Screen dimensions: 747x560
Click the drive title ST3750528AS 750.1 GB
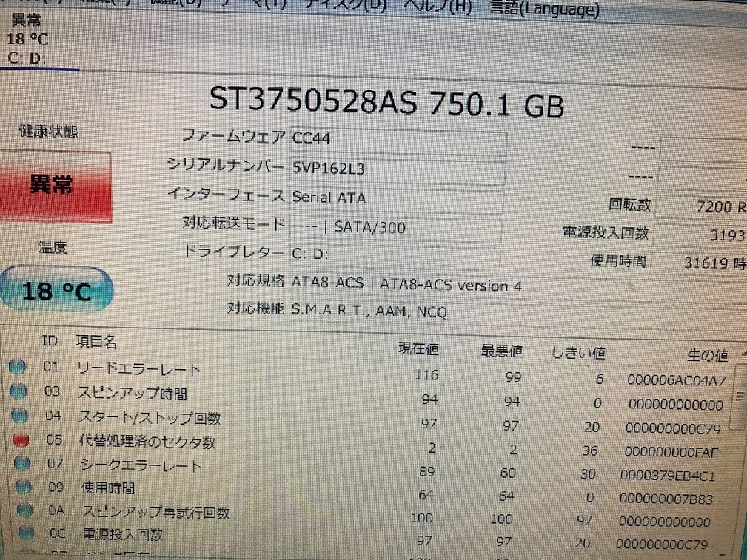(x=386, y=103)
